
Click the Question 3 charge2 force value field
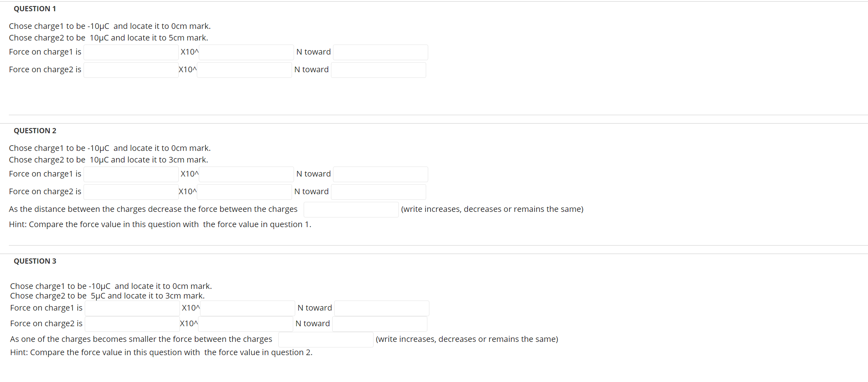click(132, 324)
